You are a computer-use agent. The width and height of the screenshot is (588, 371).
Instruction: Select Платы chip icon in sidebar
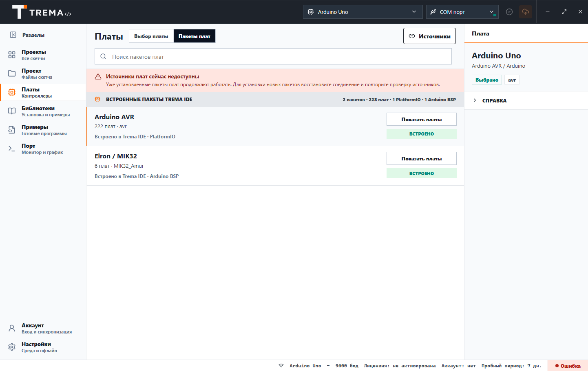(x=12, y=92)
